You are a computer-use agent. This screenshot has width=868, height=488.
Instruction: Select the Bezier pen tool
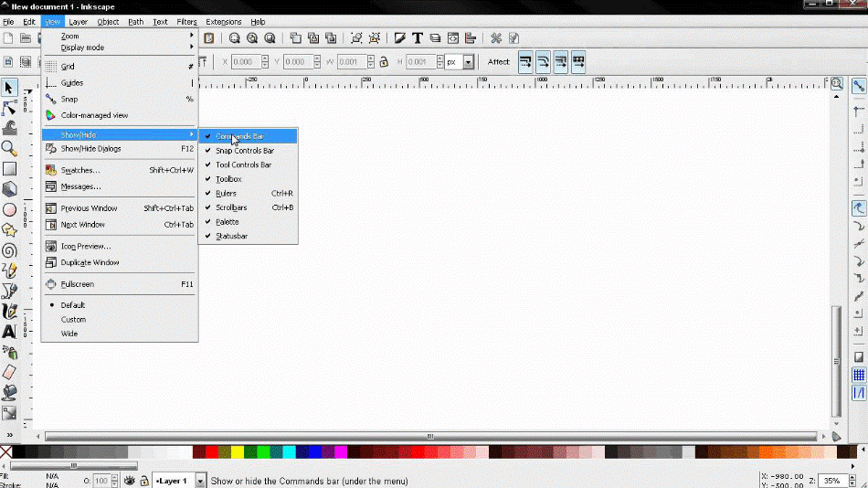coord(9,292)
